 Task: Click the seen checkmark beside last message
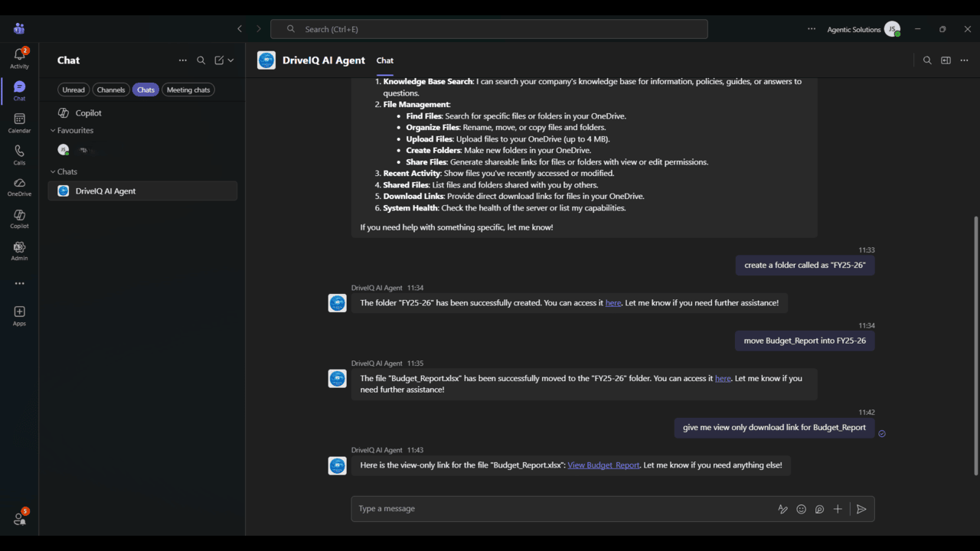[882, 434]
